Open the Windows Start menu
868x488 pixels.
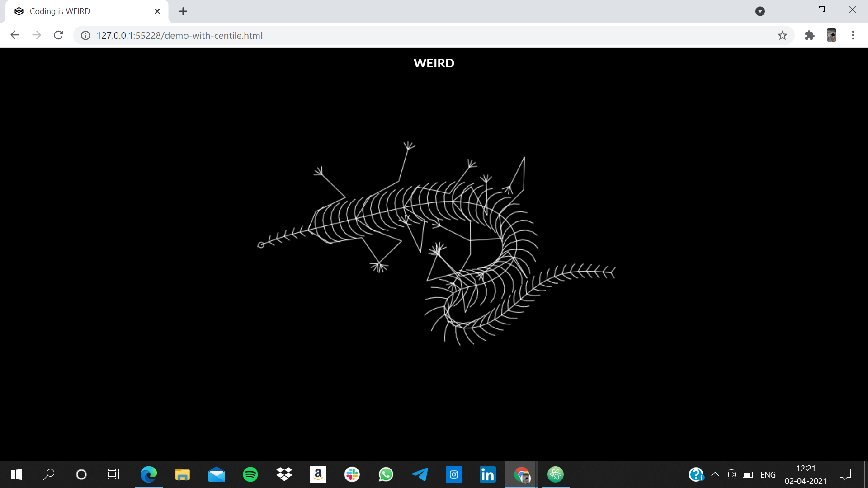(16, 474)
